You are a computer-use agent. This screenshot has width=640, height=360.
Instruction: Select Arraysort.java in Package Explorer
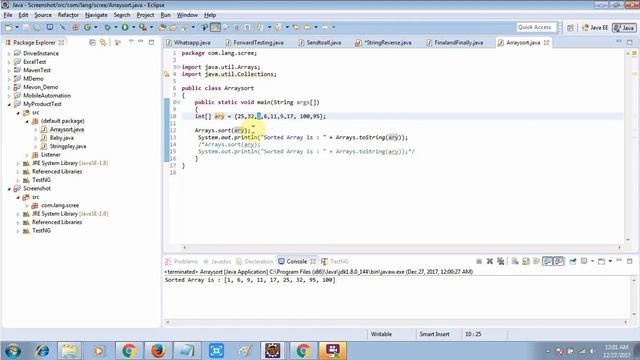coord(67,129)
